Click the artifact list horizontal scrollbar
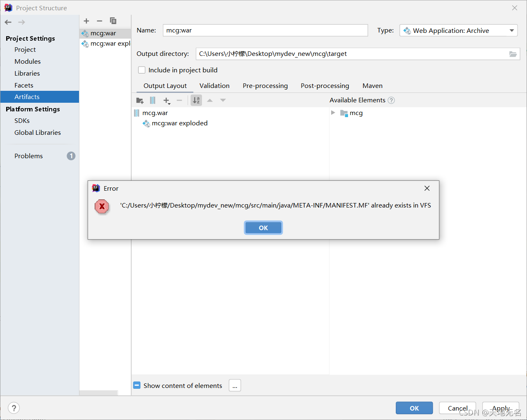Screen dimensions: 527x420 (99, 393)
